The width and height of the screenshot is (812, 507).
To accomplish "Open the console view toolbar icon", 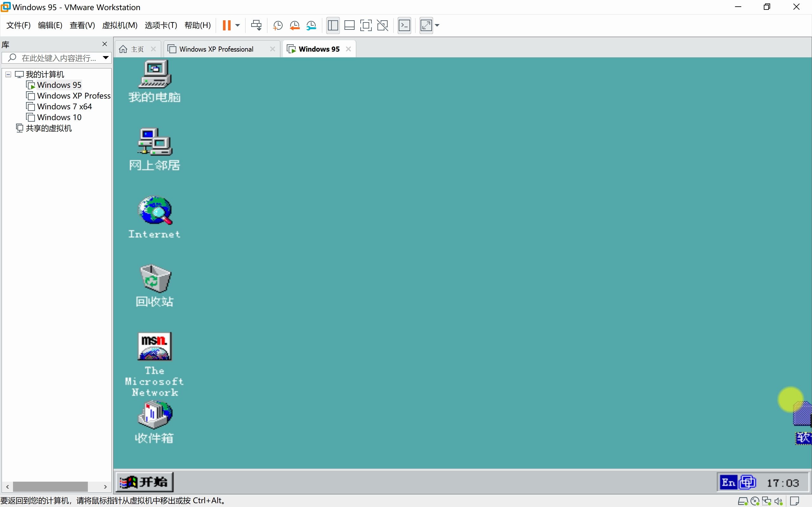I will pyautogui.click(x=404, y=25).
